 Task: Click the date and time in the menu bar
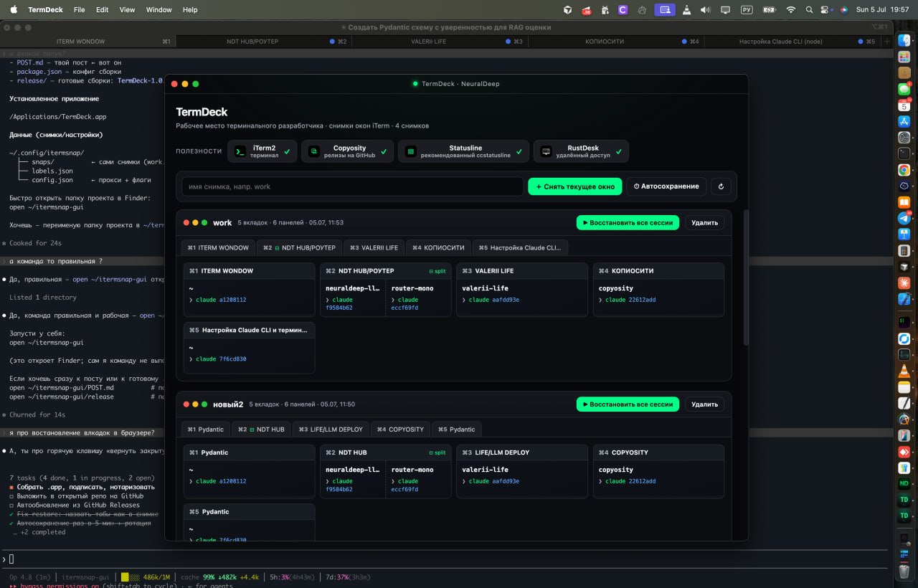pyautogui.click(x=882, y=10)
